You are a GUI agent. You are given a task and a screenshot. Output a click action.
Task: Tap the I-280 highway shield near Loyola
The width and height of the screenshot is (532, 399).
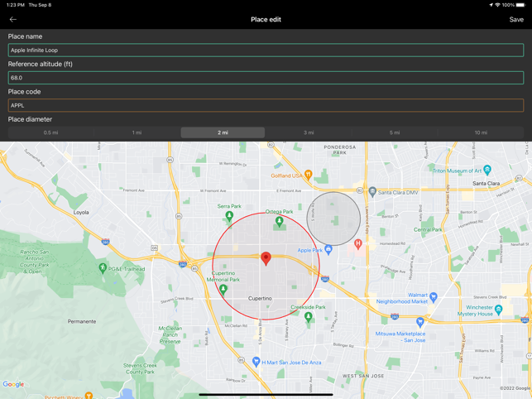[106, 242]
